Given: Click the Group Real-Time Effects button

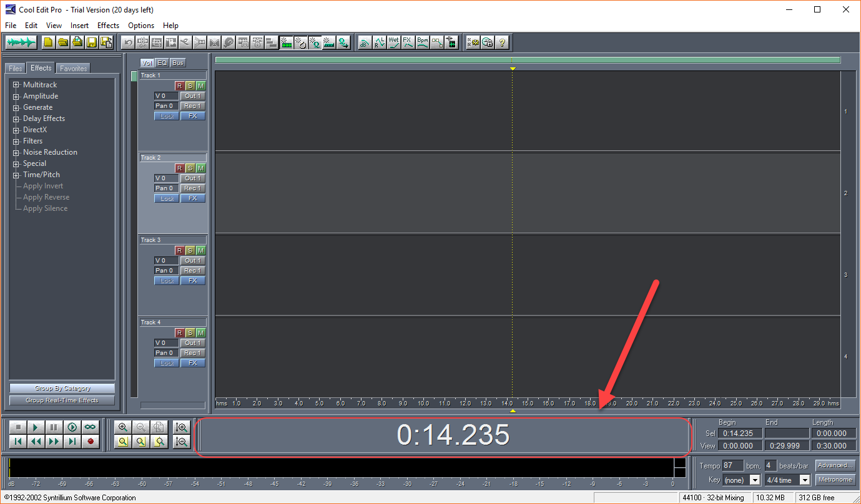Looking at the screenshot, I should coord(62,400).
